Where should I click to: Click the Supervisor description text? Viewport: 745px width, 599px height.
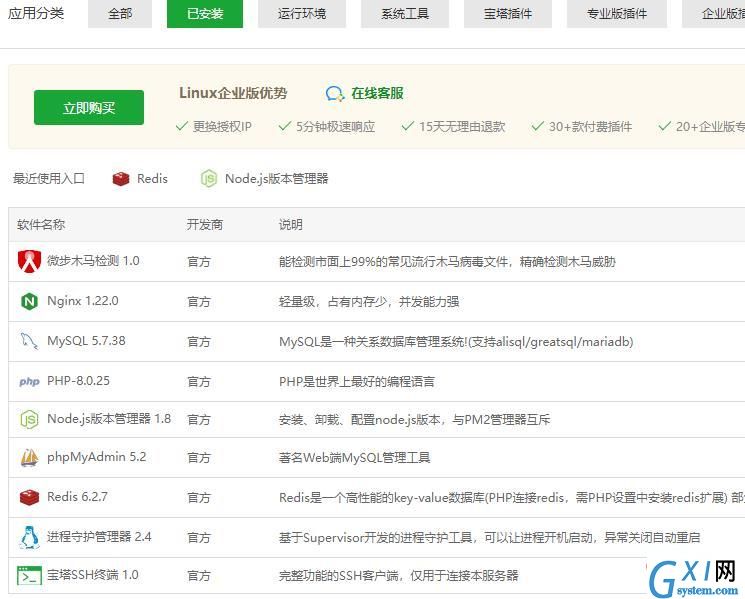click(489, 537)
